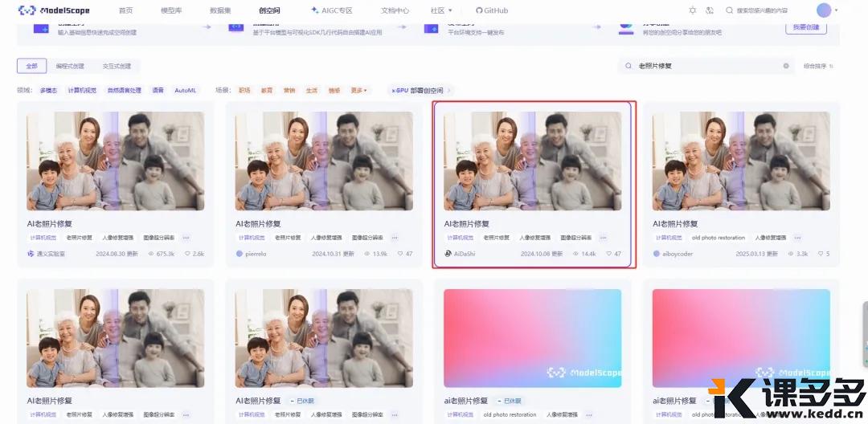Open the AI老照片修复 title by aiboycoder
The image size is (868, 424).
tap(675, 224)
